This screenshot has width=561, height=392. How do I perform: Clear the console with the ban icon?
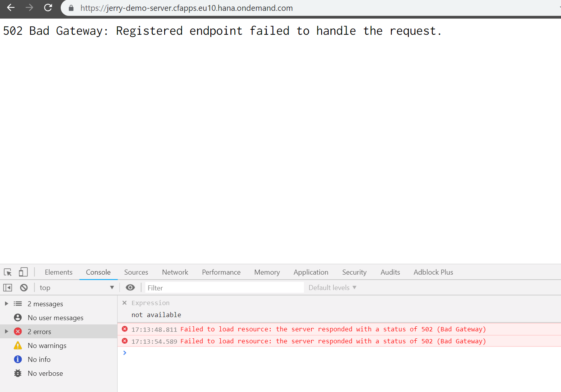(24, 288)
